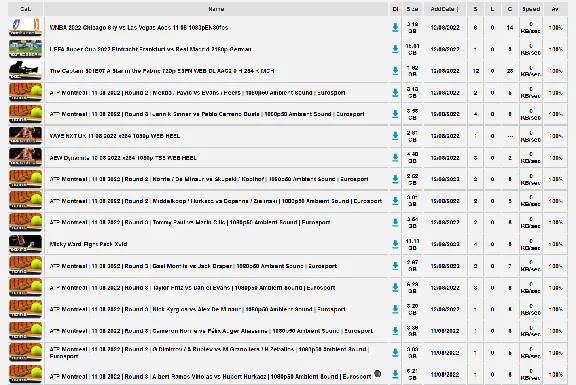The height and width of the screenshot is (385, 576).
Task: Sort the list by the Name column header
Action: (x=216, y=9)
